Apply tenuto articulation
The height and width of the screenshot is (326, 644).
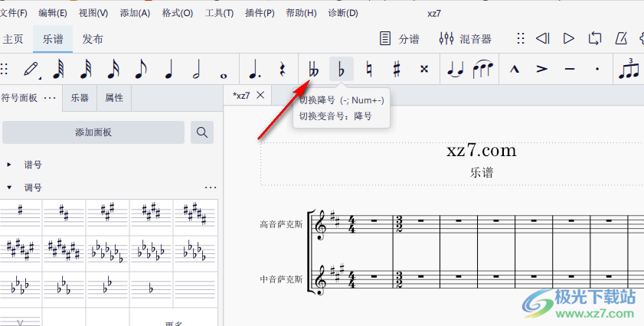click(x=570, y=69)
